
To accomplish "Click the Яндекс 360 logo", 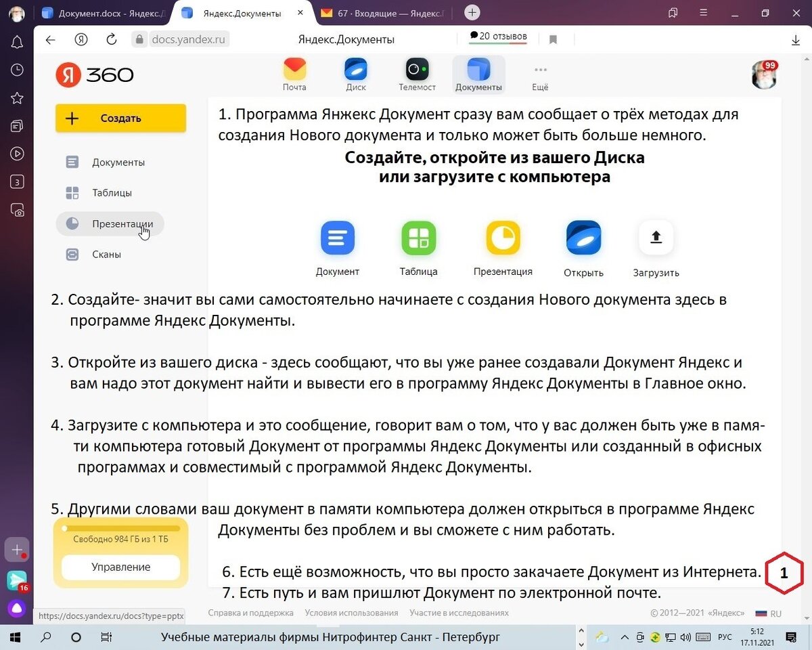I will click(x=94, y=74).
